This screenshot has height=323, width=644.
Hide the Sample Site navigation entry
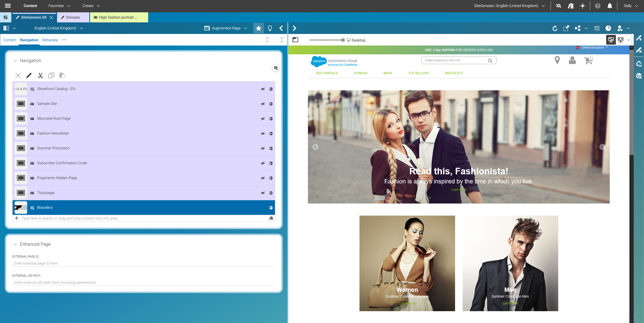click(263, 103)
